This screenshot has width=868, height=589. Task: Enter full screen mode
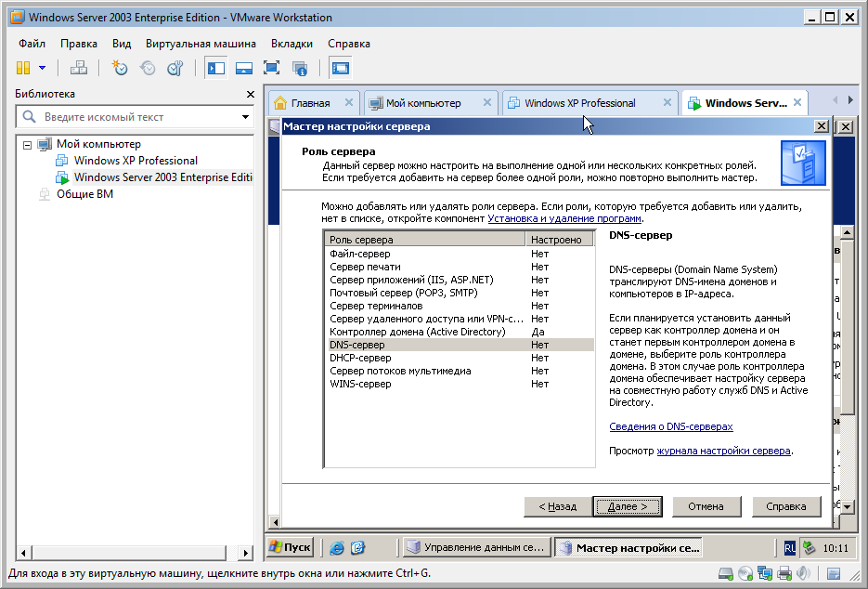click(271, 68)
